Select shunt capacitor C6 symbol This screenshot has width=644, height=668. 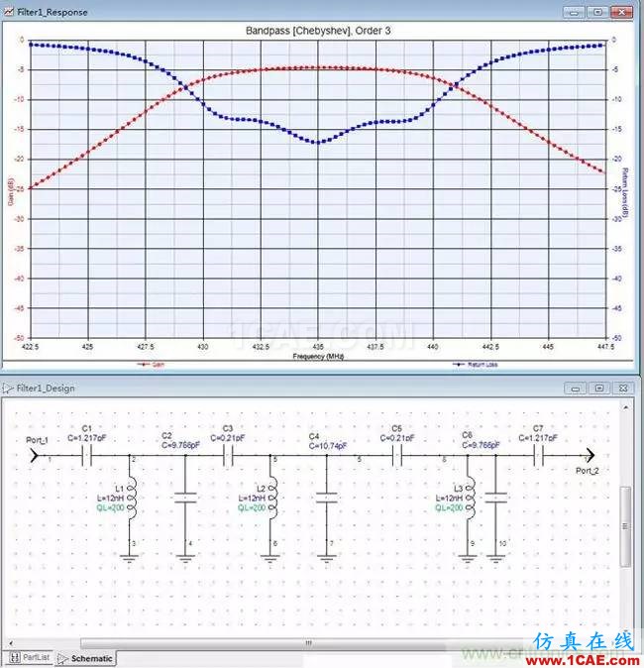point(495,498)
